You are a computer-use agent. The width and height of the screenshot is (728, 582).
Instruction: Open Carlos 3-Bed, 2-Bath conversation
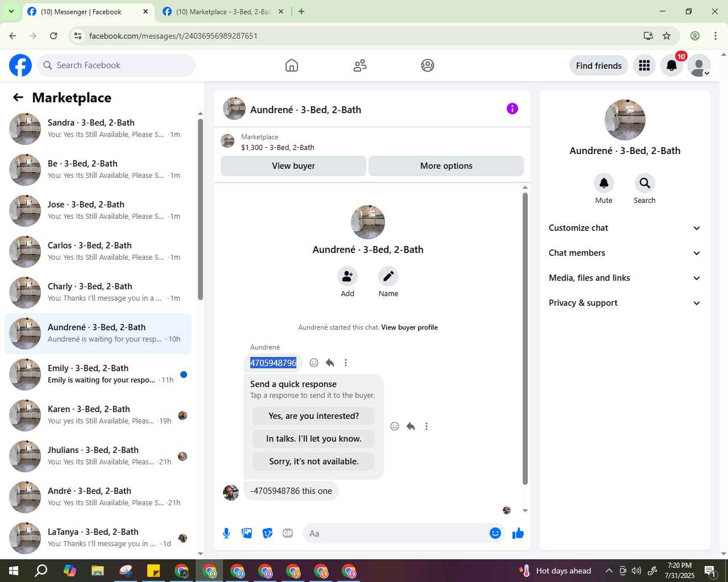(98, 251)
